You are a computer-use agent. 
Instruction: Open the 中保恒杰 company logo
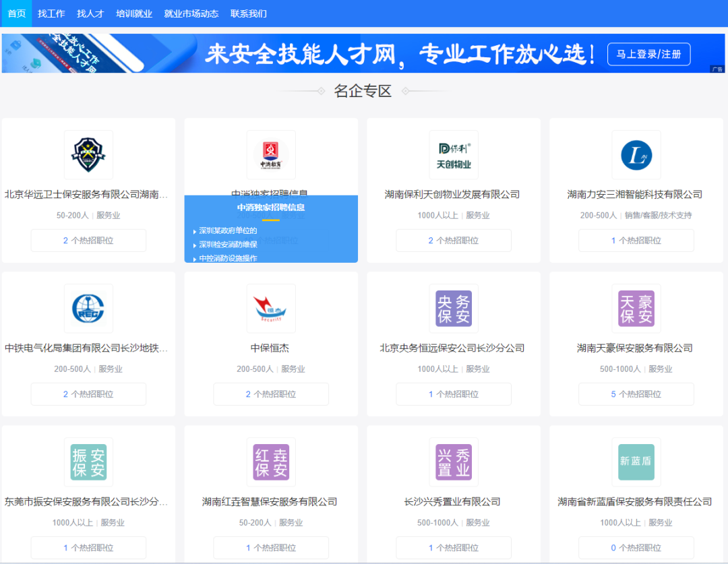pyautogui.click(x=271, y=309)
